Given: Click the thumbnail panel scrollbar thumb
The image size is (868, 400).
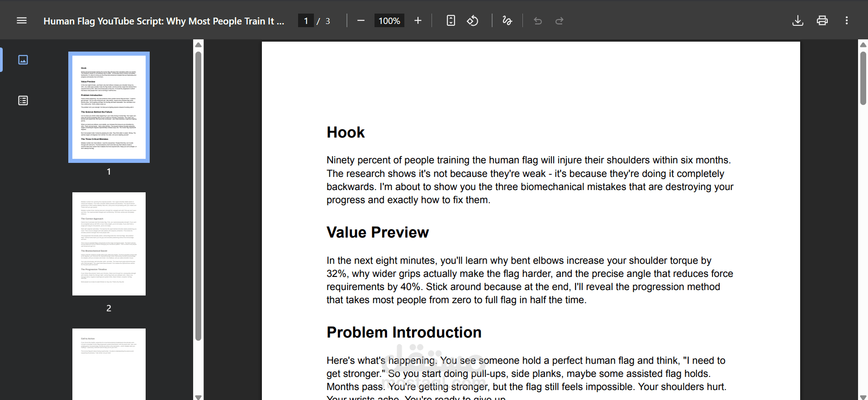Looking at the screenshot, I should tap(198, 196).
